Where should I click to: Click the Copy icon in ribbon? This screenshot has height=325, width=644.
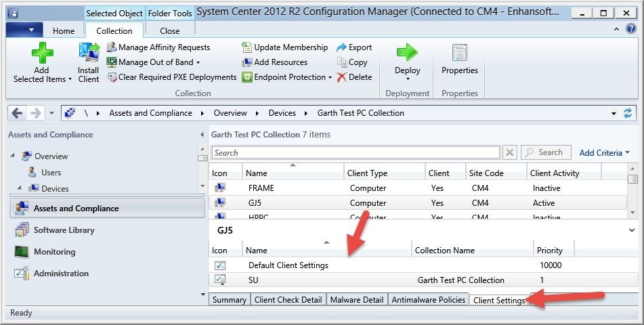tap(342, 62)
